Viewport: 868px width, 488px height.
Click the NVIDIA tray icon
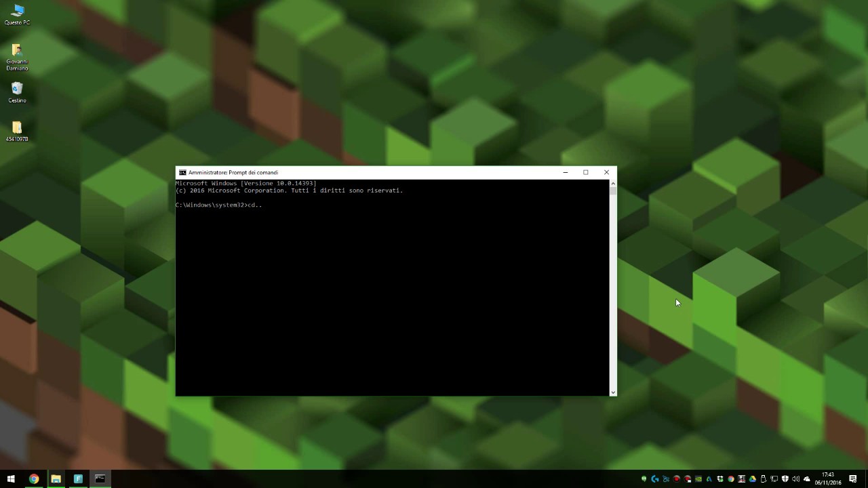click(x=698, y=479)
